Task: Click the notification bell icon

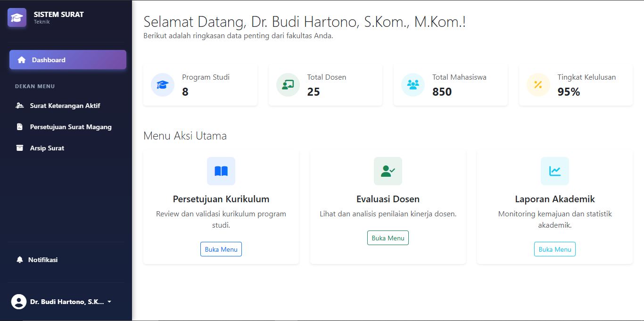Action: pyautogui.click(x=20, y=260)
